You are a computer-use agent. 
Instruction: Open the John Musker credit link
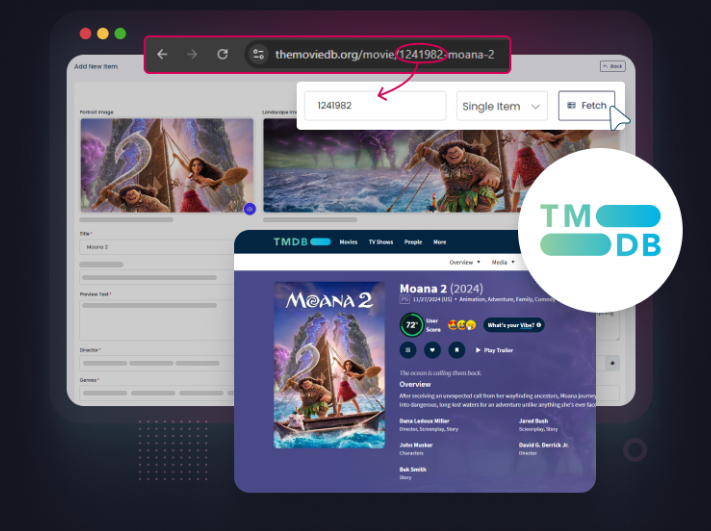click(416, 445)
